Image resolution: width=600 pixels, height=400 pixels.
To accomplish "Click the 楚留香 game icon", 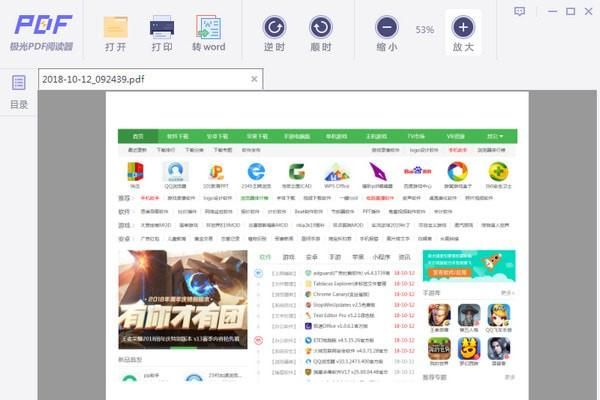I will 499,348.
